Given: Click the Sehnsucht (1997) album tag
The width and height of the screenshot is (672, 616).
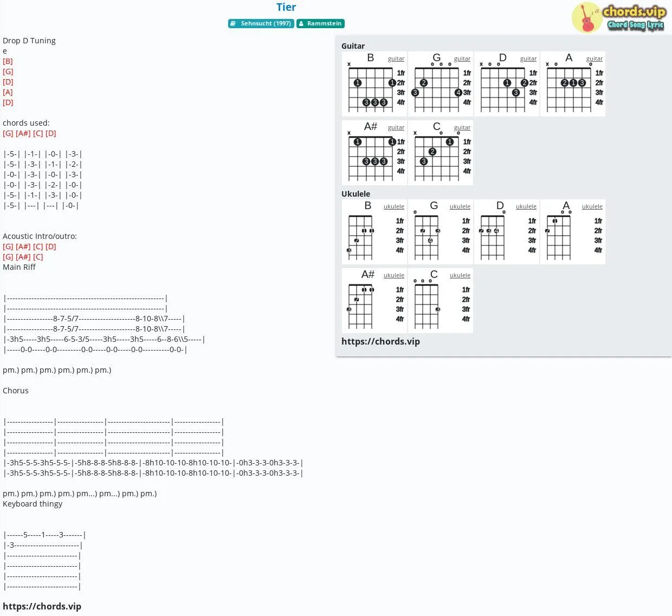Looking at the screenshot, I should pyautogui.click(x=261, y=23).
